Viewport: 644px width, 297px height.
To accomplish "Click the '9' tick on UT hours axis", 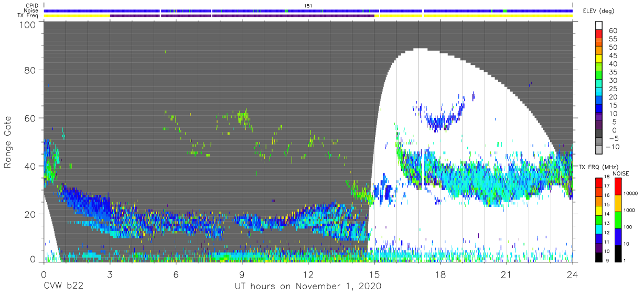I will pos(242,274).
